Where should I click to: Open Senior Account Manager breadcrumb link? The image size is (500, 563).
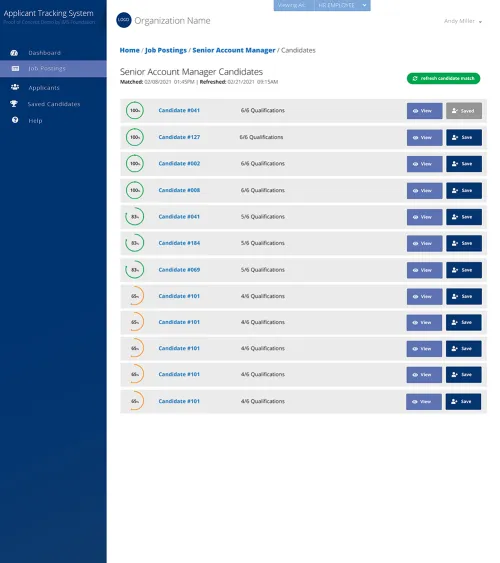[x=234, y=50]
